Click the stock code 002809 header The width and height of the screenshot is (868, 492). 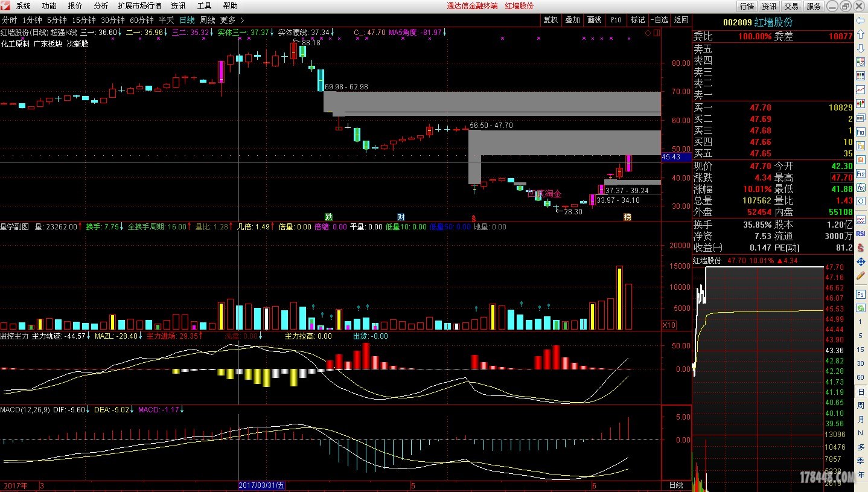point(736,22)
